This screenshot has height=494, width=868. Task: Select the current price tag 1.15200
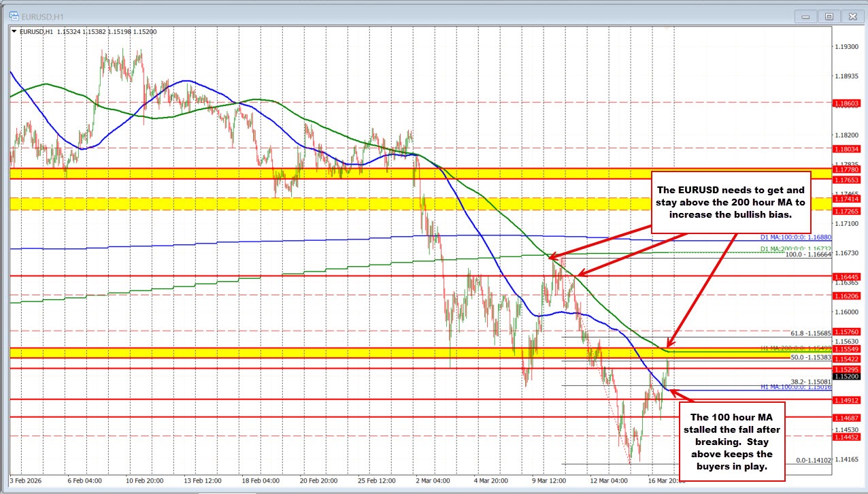[x=846, y=376]
